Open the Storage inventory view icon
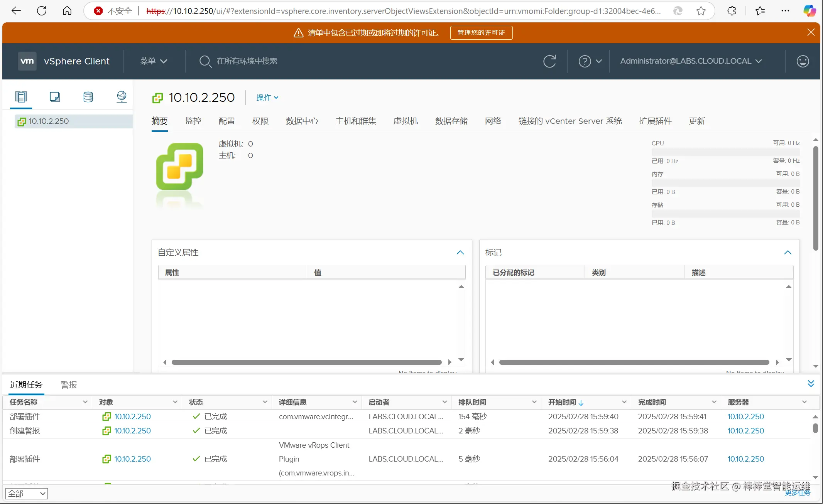 [x=88, y=97]
